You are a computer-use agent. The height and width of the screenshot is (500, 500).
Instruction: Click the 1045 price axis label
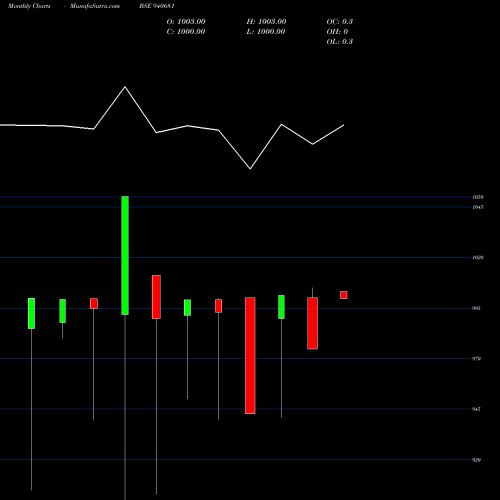pos(478,207)
